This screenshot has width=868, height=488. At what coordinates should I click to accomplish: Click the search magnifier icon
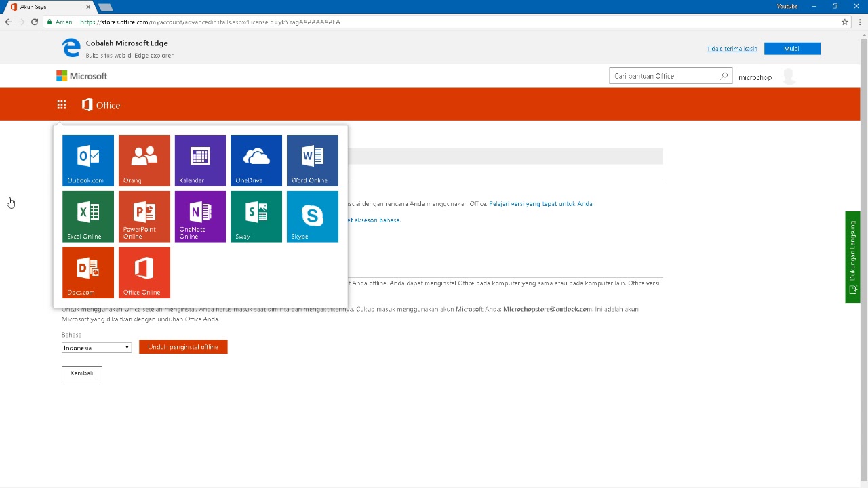pos(724,76)
